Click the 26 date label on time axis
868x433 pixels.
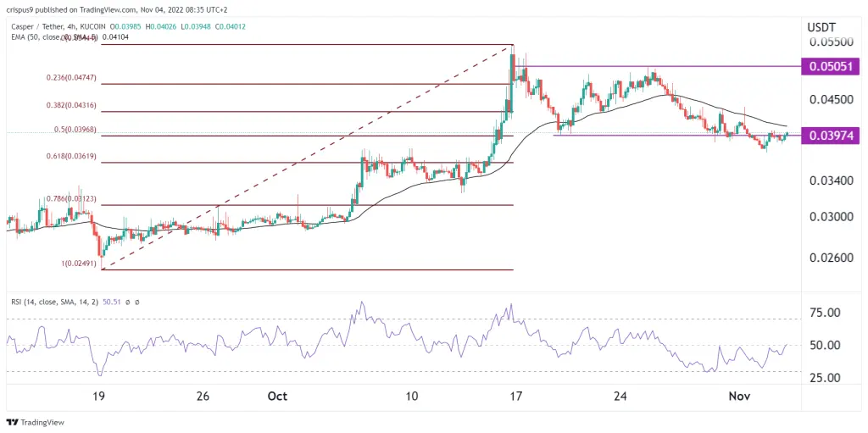(x=203, y=397)
